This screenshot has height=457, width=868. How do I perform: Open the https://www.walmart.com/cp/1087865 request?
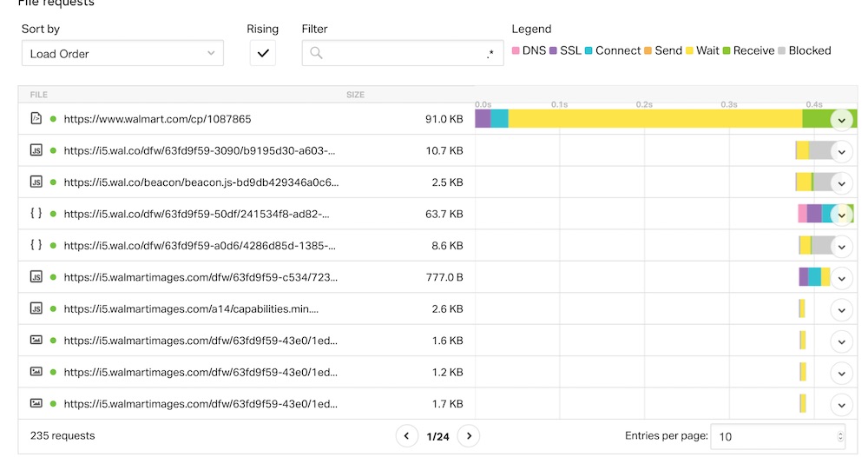(157, 119)
